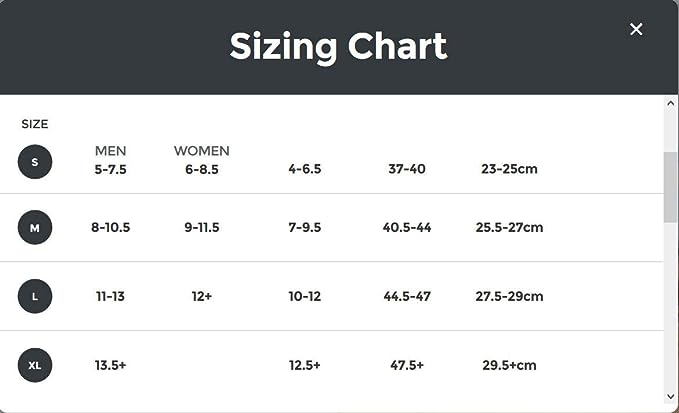Click the Sizing Chart title
Viewport: 679px width, 413px height.
(x=338, y=47)
